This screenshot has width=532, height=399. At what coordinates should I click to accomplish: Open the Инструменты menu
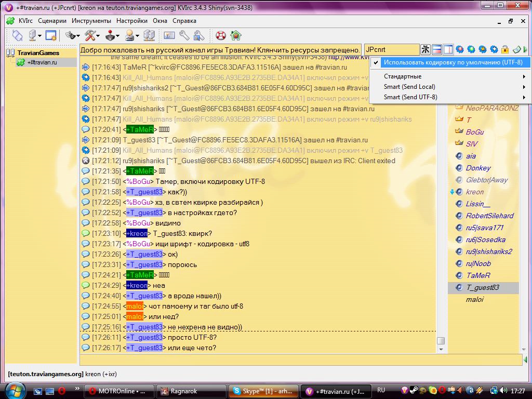pos(91,21)
